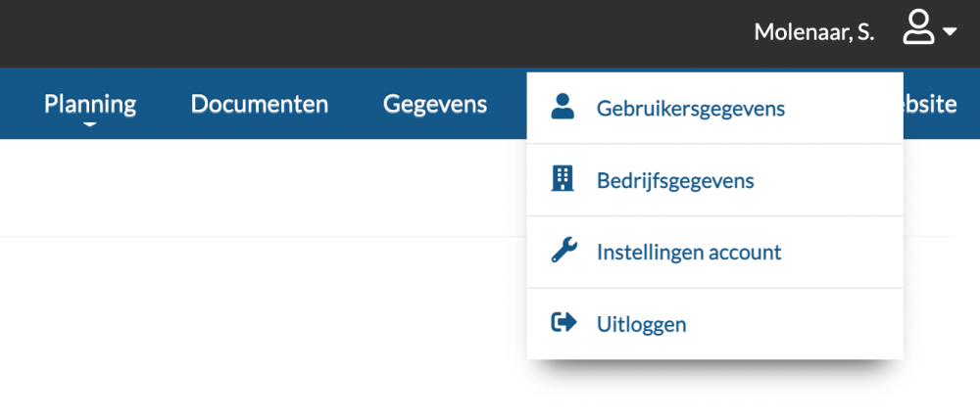The image size is (980, 420).
Task: Click the wrench icon for account settings
Action: click(563, 251)
